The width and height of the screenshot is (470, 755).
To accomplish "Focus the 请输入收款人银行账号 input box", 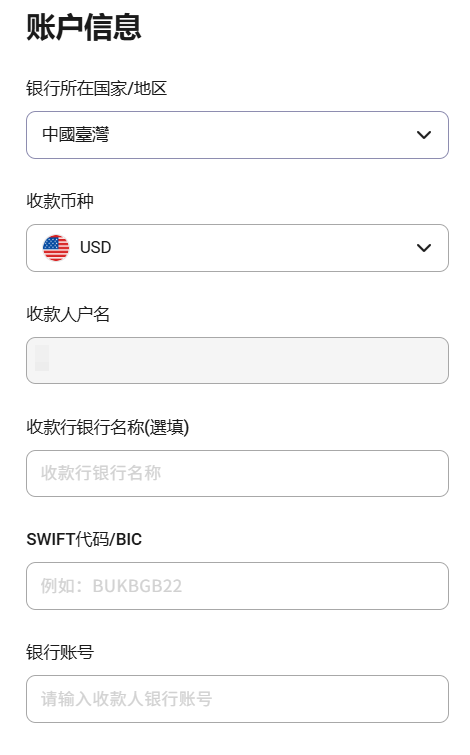I will tap(237, 699).
